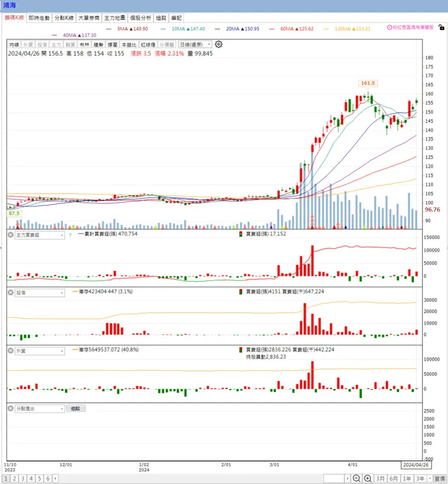Viewport: 448px width, 484px height.
Task: Set chart range to 1年
Action: pyautogui.click(x=407, y=479)
